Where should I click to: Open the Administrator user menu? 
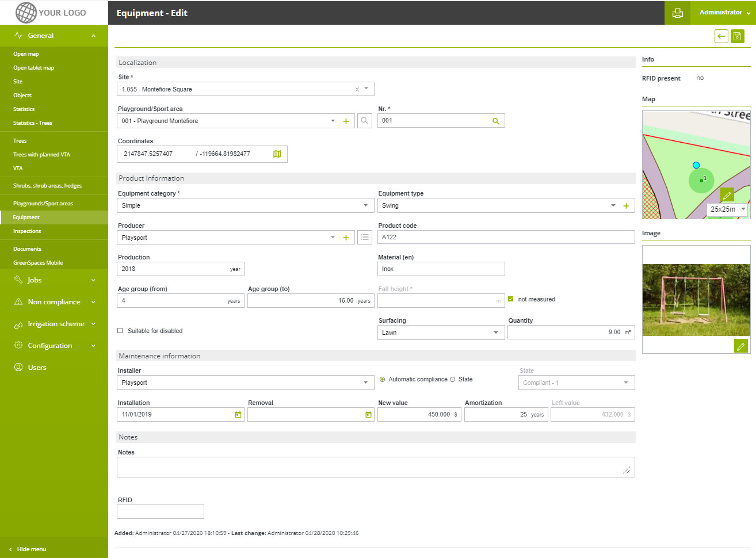pyautogui.click(x=724, y=13)
